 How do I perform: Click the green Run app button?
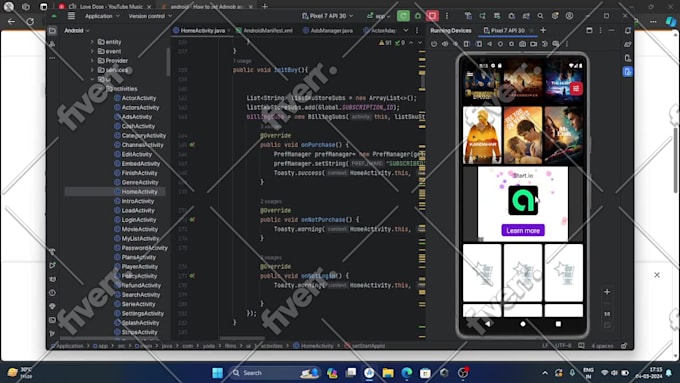click(403, 16)
